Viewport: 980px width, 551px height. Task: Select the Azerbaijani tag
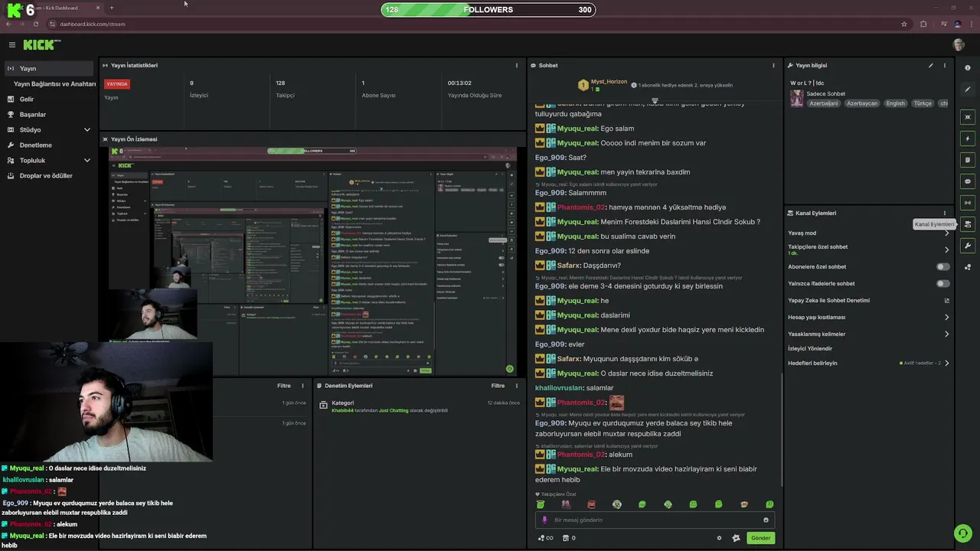coord(824,103)
